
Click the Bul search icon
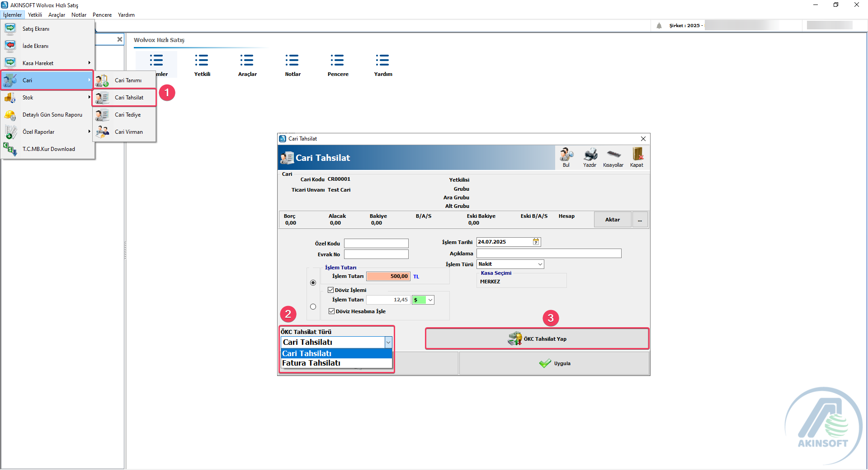pos(566,155)
